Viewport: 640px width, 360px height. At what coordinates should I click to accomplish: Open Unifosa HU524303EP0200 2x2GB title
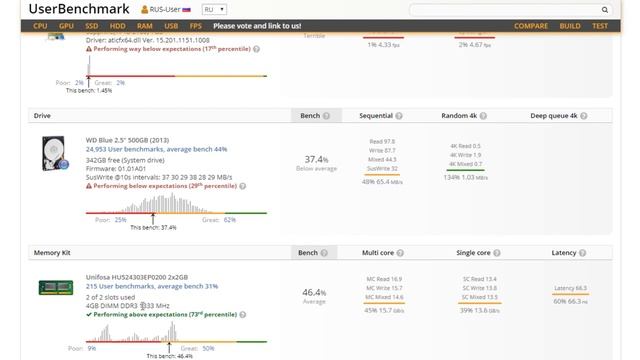pyautogui.click(x=137, y=277)
